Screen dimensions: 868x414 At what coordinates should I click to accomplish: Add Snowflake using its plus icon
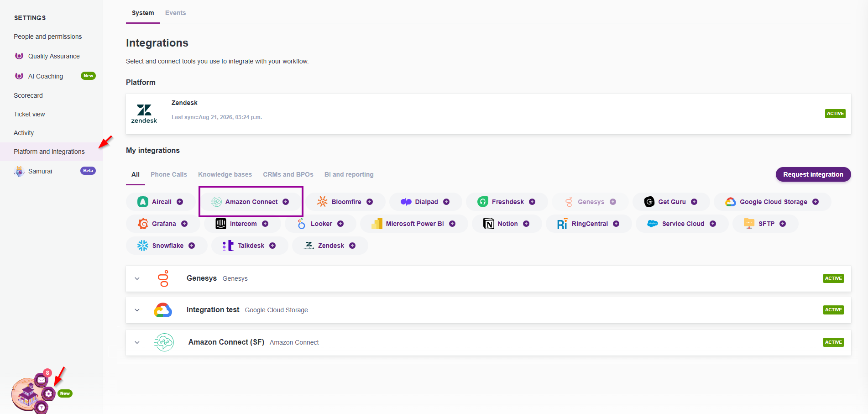(x=192, y=246)
